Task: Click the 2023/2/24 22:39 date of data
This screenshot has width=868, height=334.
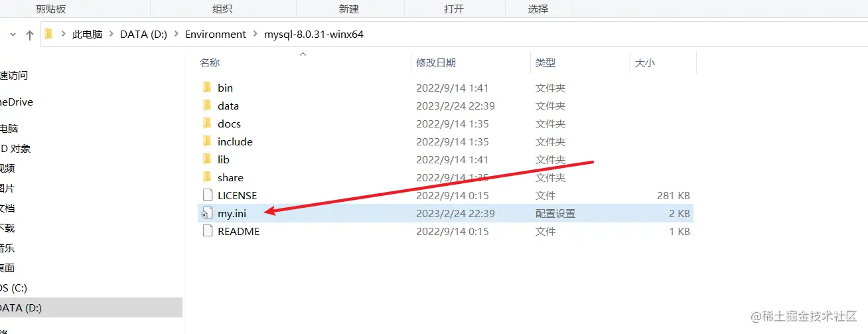Action: [455, 106]
